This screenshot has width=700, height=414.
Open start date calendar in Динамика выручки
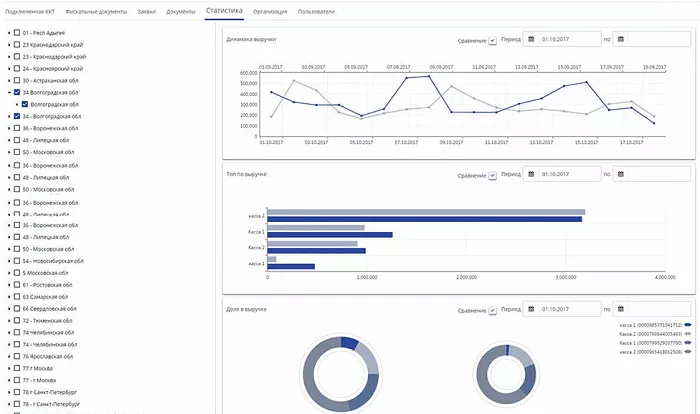531,39
